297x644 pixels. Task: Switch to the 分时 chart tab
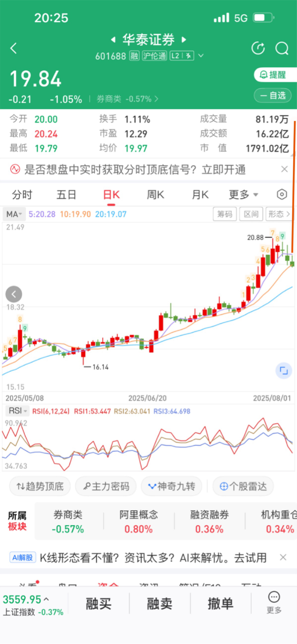click(x=22, y=195)
